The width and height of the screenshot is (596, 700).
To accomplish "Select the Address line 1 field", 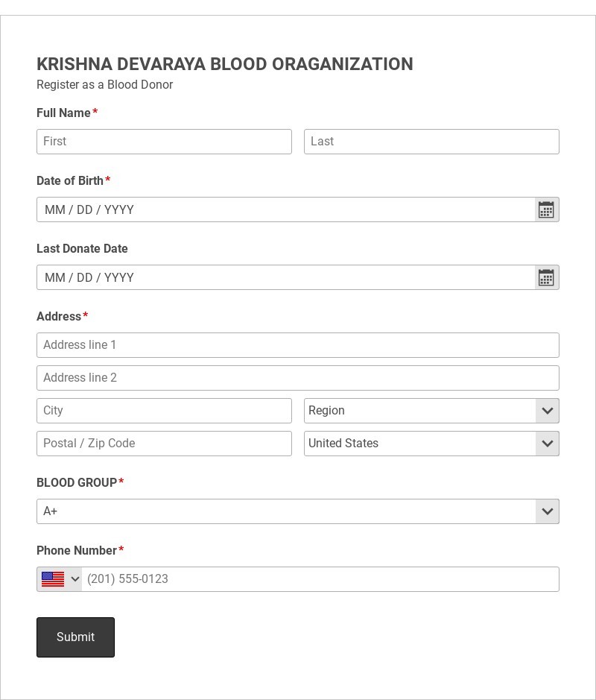I will pos(297,345).
